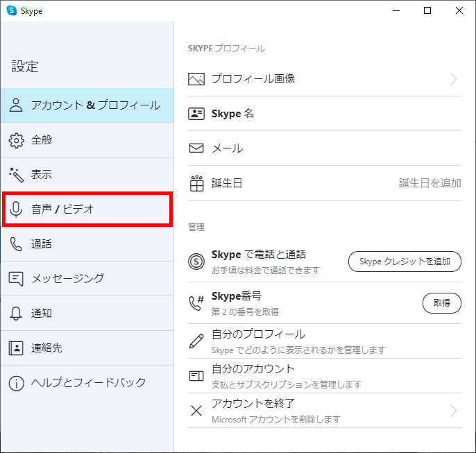
Task: Click the phone-hash icon beside Skype番号
Action: [x=196, y=303]
